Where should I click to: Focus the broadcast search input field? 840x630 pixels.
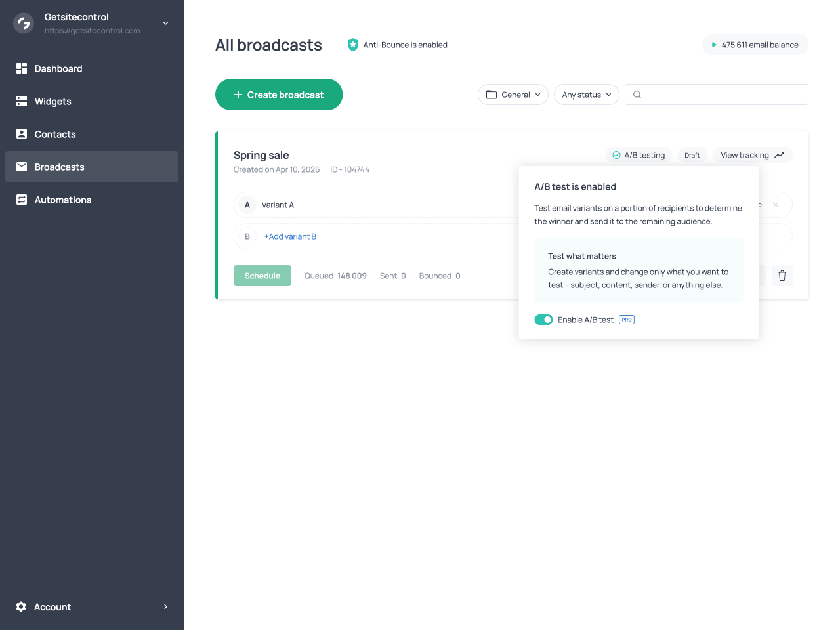(722, 94)
